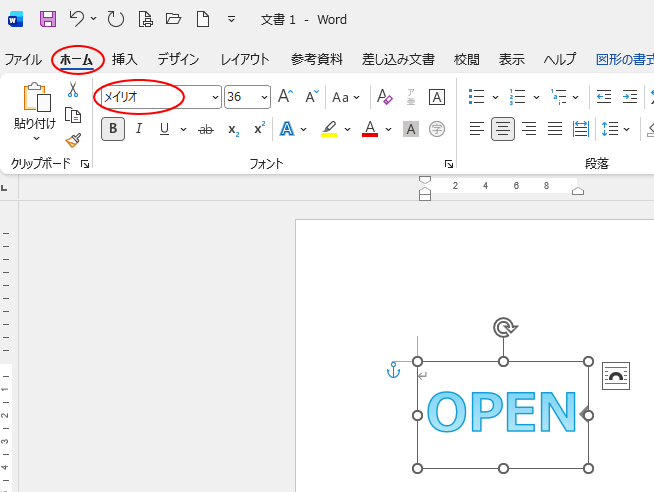Apply multilevel list
This screenshot has width=654, height=492.
click(x=558, y=97)
